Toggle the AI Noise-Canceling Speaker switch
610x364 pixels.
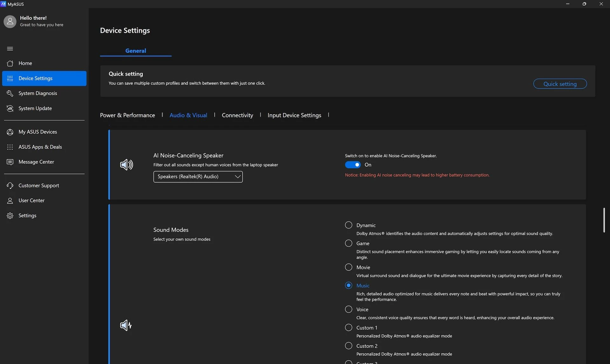[x=353, y=165]
